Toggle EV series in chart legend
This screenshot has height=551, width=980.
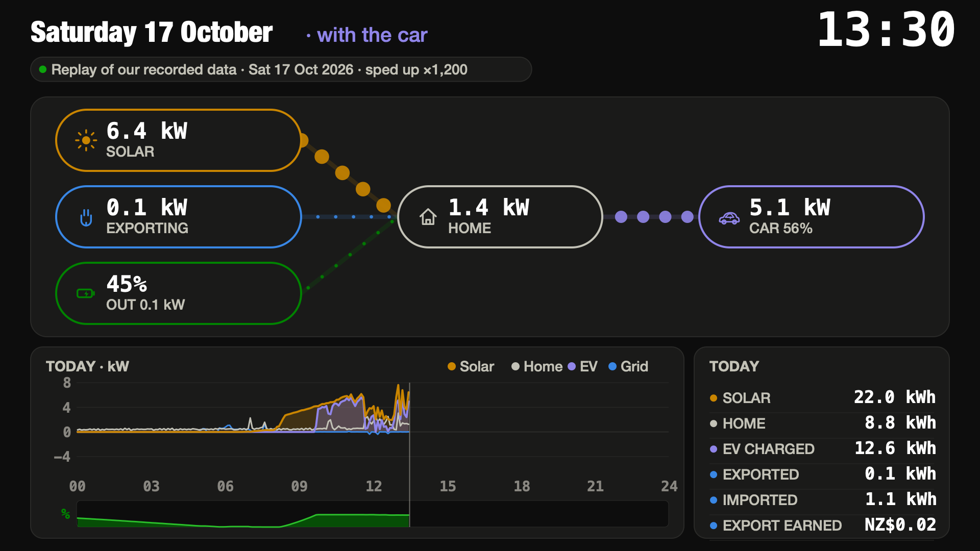[582, 366]
